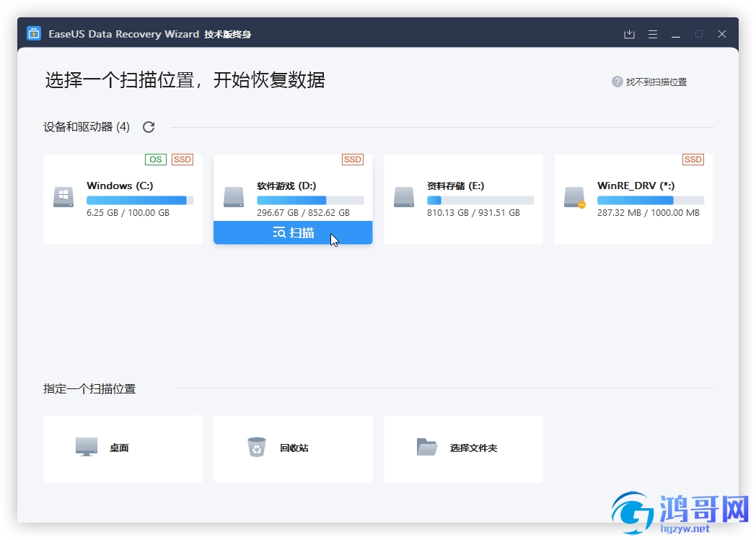
Task: Open the hamburger menu in title bar
Action: click(653, 34)
